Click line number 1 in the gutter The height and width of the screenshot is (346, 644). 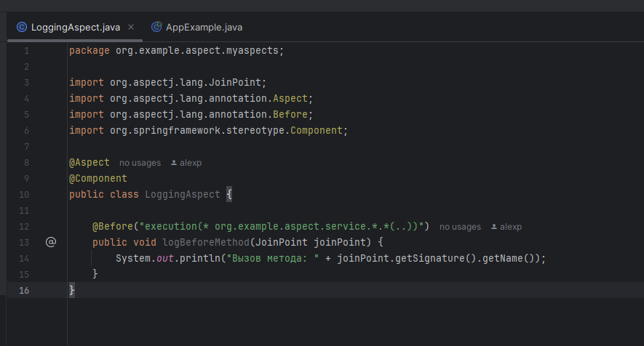[26, 51]
